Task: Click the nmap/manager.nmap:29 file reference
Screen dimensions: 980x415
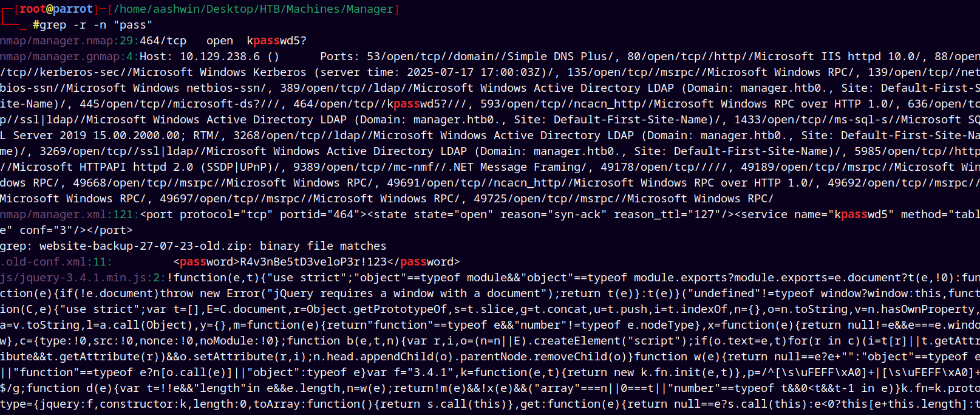Action: click(67, 41)
